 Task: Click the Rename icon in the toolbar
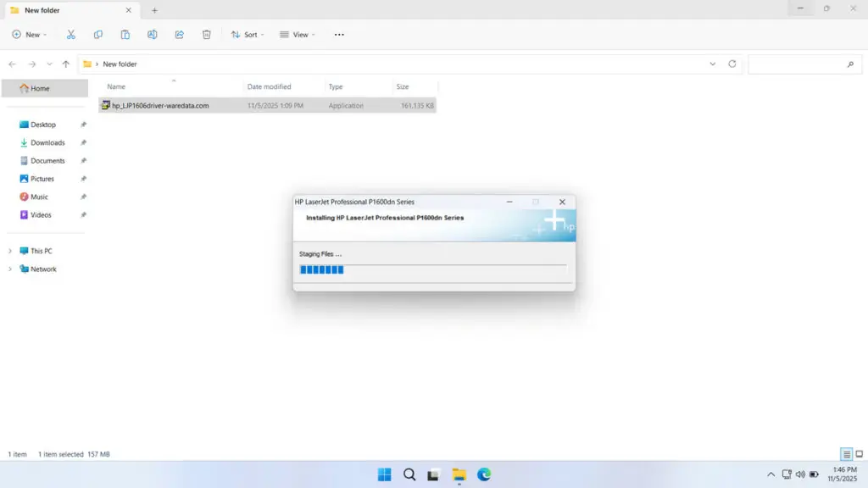pos(153,34)
